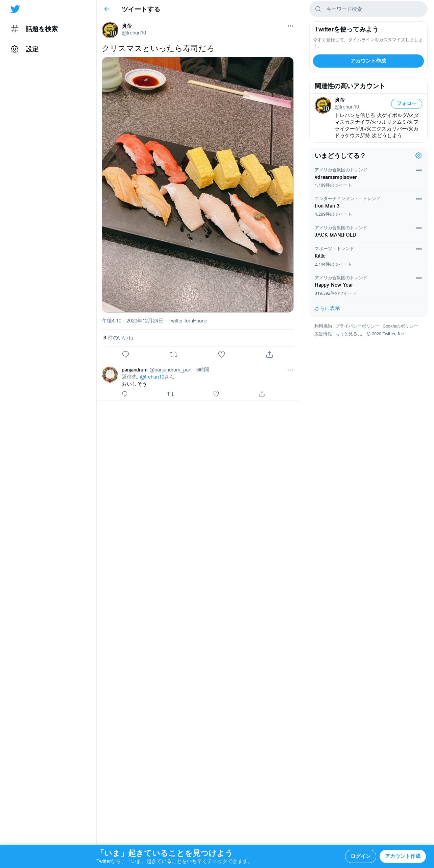Share the main sushi tweet
Screen dimensions: 434x868
pyautogui.click(x=269, y=354)
